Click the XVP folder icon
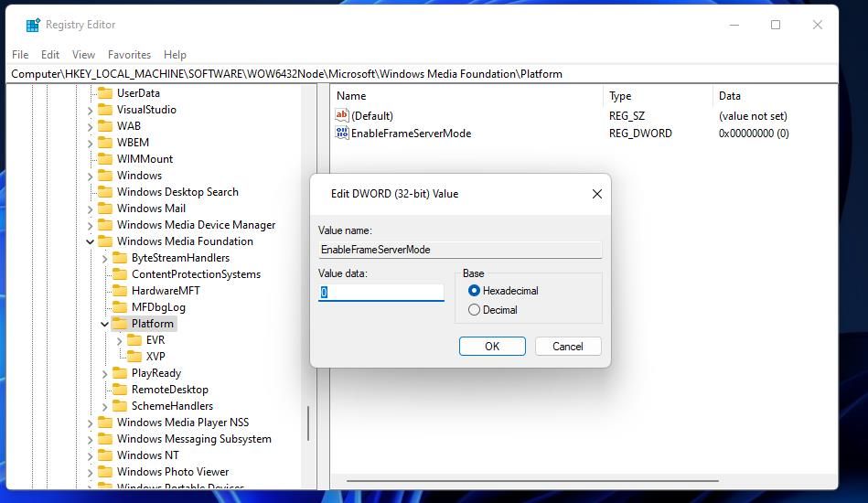The height and width of the screenshot is (503, 868). click(134, 357)
